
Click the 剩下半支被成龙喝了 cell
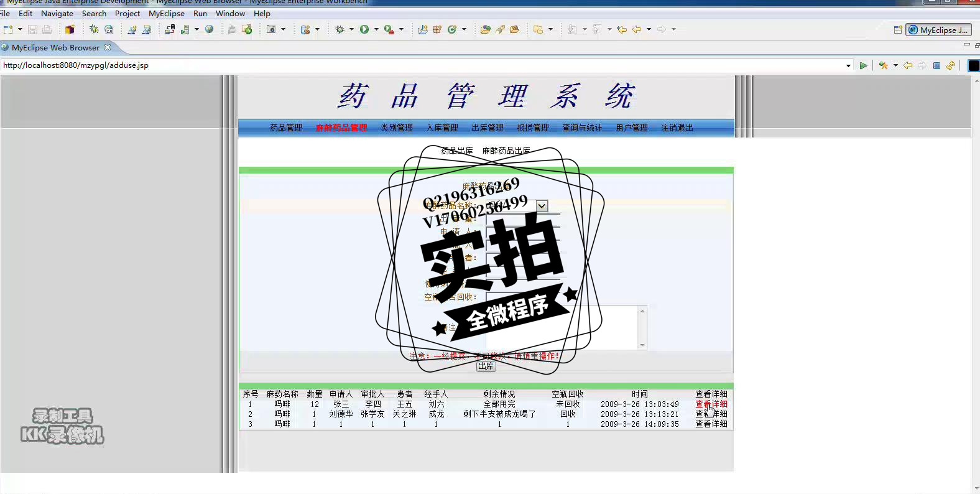499,414
